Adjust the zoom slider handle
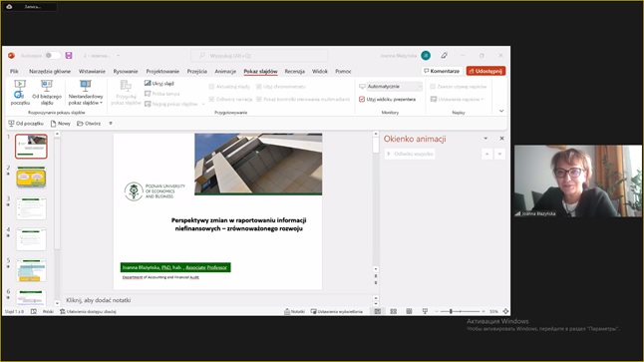 coord(451,311)
